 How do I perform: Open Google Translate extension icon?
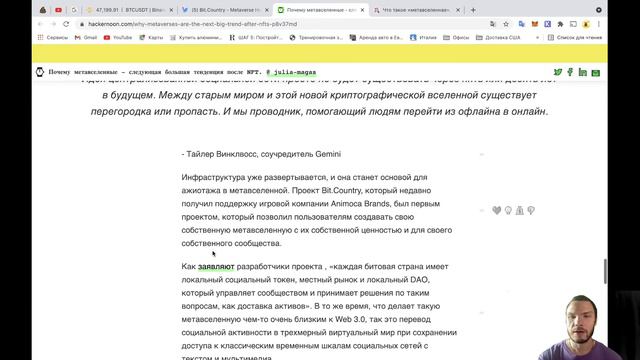pyautogui.click(x=522, y=24)
